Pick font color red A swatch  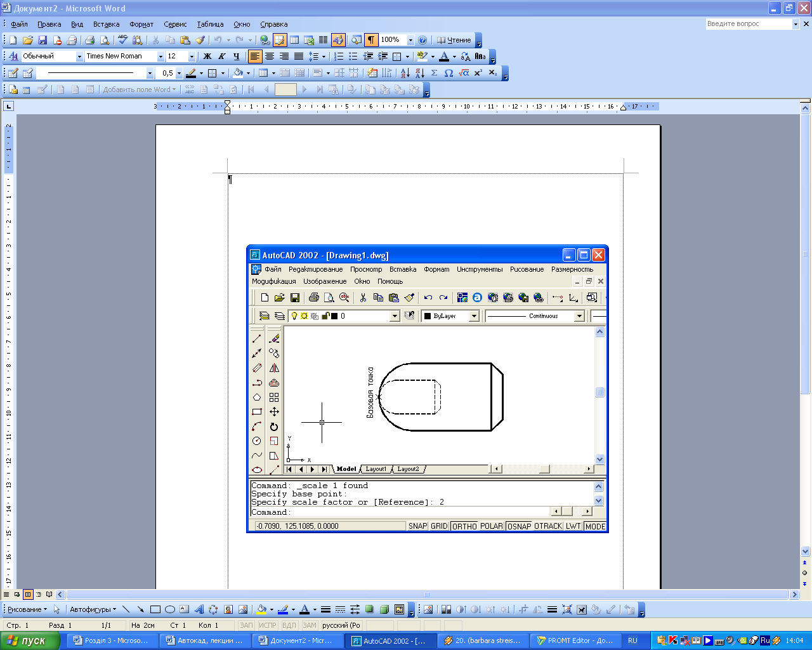[x=443, y=56]
